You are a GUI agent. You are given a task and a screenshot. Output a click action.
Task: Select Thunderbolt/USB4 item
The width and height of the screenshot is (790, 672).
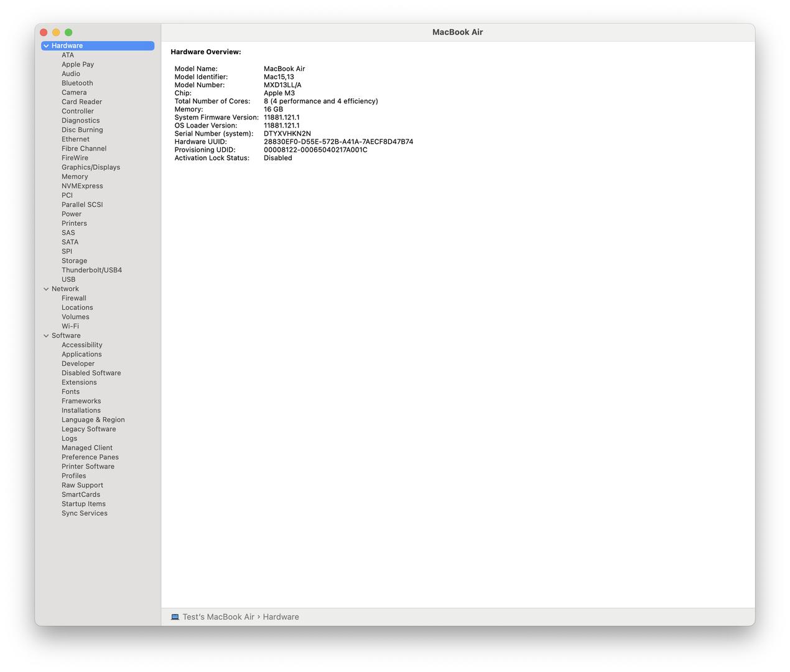click(x=91, y=271)
